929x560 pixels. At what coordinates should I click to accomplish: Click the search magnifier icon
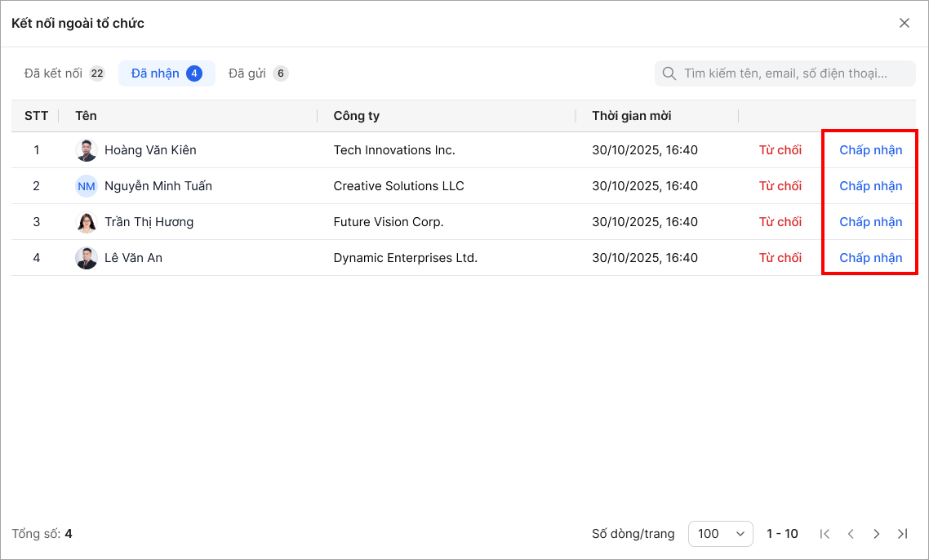click(x=669, y=73)
